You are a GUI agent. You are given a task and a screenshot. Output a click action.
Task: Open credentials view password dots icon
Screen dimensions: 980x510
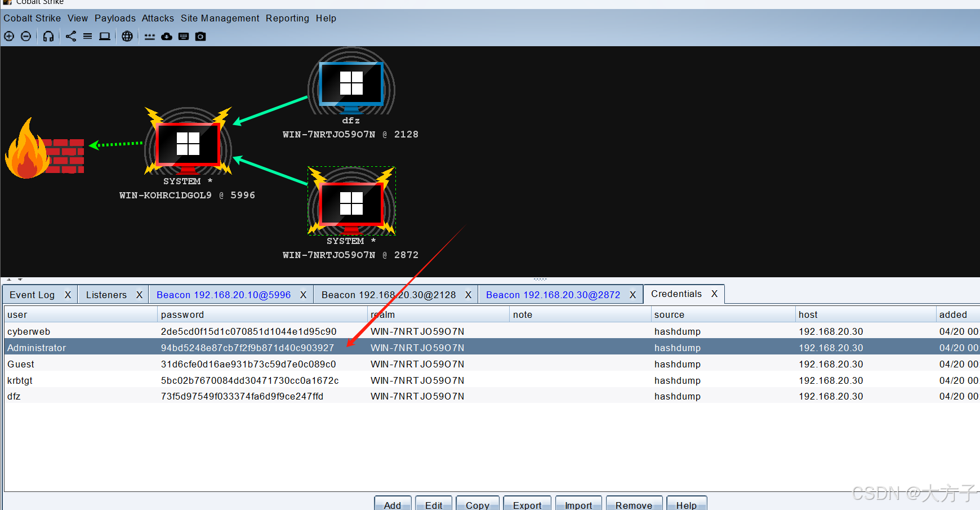coord(150,37)
